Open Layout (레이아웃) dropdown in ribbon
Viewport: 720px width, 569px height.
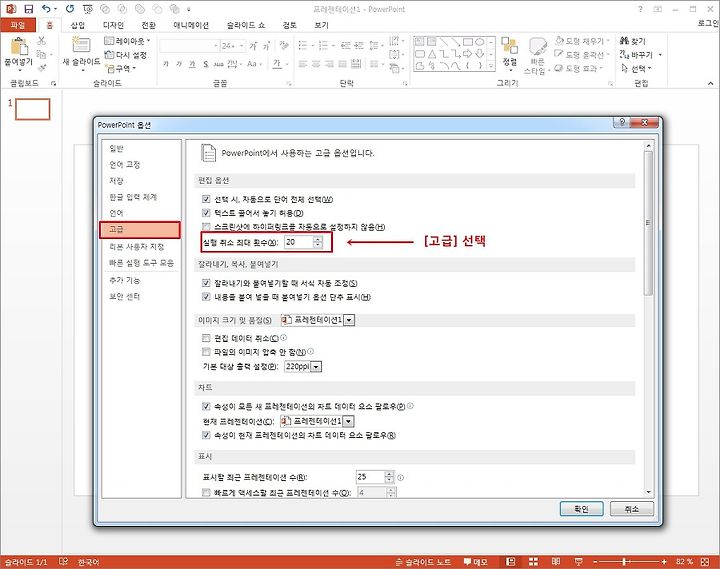tap(127, 41)
